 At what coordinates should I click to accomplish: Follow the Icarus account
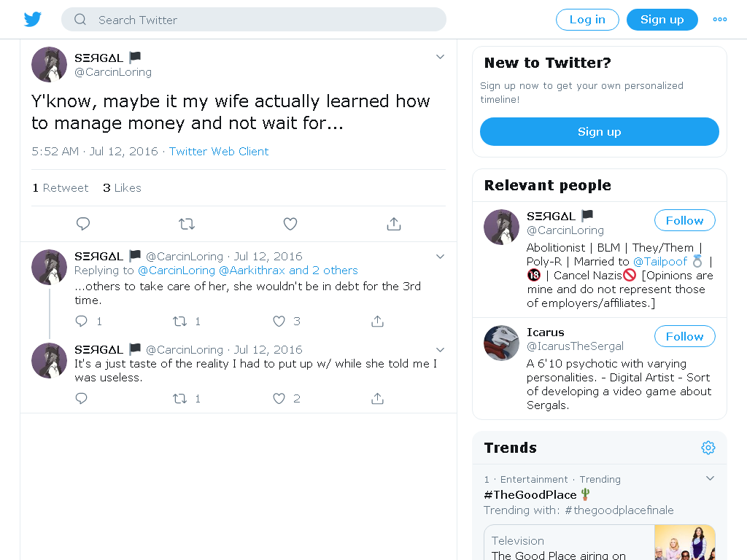[684, 336]
